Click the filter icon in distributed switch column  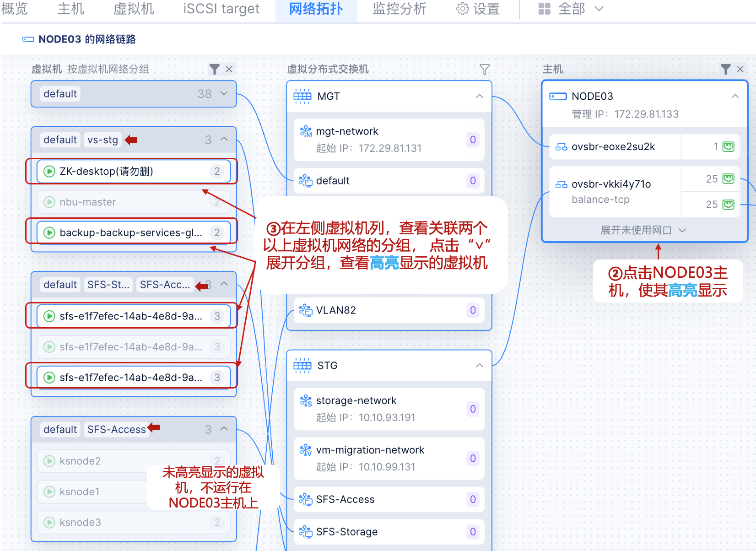[x=484, y=69]
